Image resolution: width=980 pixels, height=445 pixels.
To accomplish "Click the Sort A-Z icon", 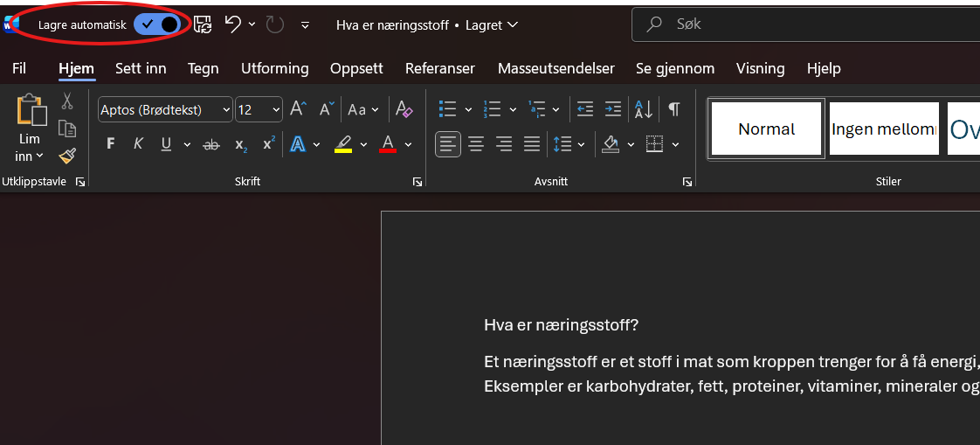I will 644,109.
